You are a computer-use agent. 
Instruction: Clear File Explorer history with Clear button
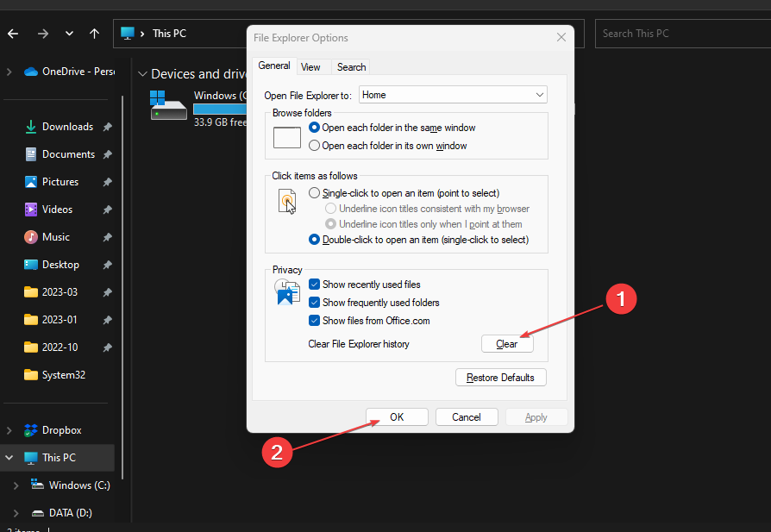point(507,344)
